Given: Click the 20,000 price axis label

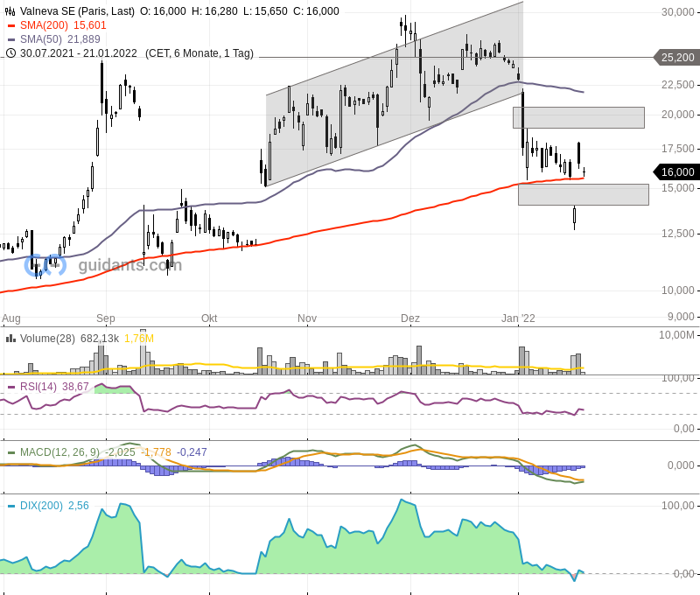Looking at the screenshot, I should pyautogui.click(x=677, y=115).
